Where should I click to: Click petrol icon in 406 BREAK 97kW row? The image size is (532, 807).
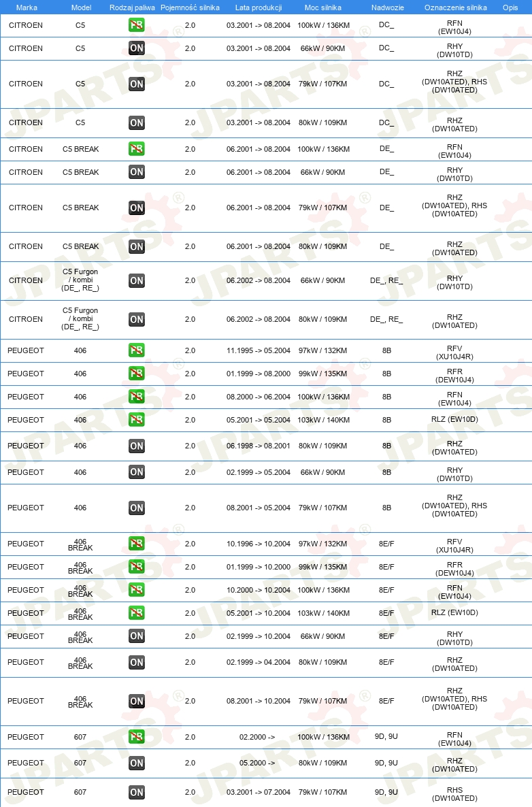[136, 544]
